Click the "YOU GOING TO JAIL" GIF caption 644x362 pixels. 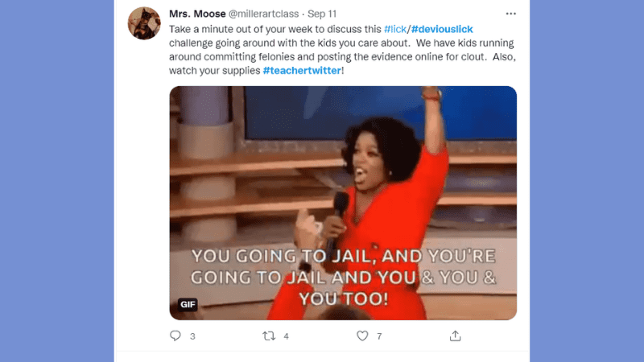click(344, 277)
